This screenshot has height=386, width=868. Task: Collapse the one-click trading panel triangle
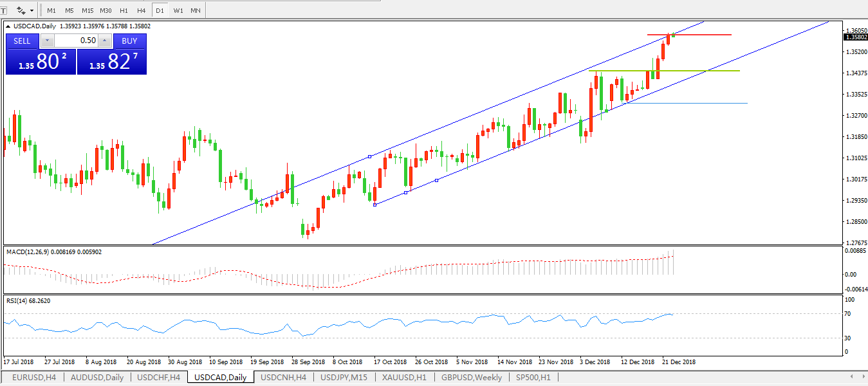coord(8,26)
